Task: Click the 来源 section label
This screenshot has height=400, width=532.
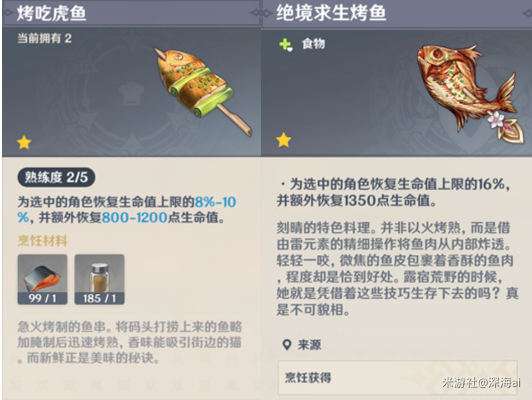Action: 309,345
